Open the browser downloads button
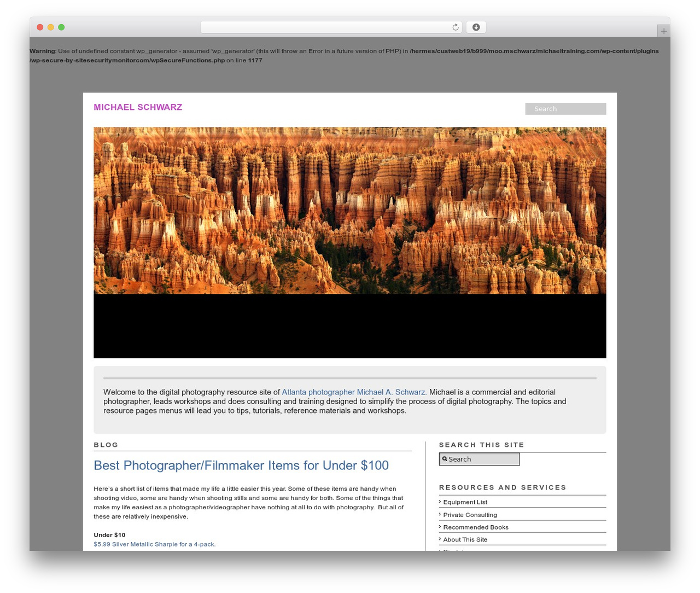 tap(476, 27)
